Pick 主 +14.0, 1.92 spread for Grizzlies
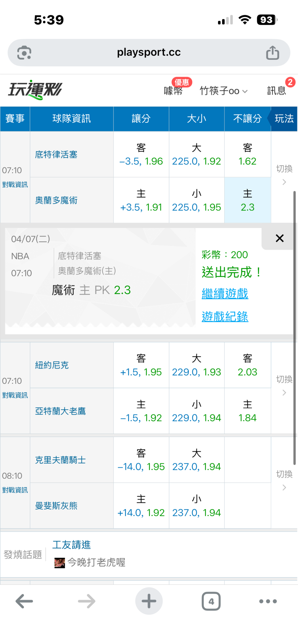The image size is (298, 644). point(141,506)
